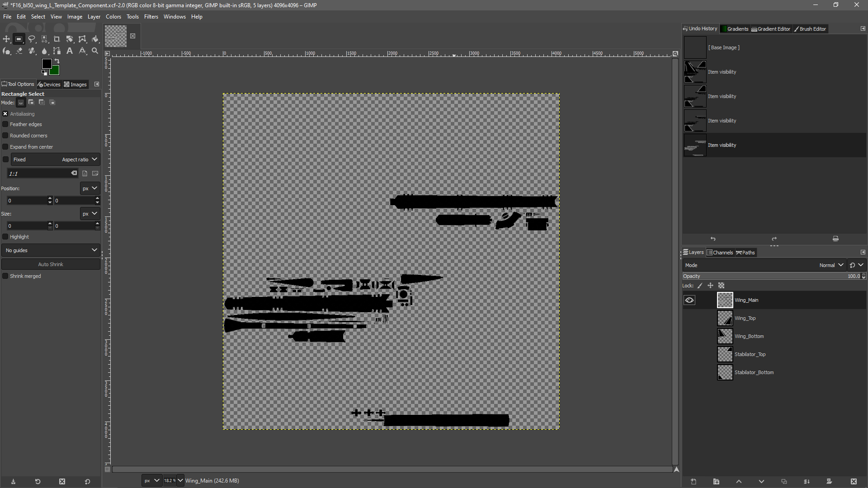Enable Shrink merged option
This screenshot has height=488, width=868.
tap(5, 276)
